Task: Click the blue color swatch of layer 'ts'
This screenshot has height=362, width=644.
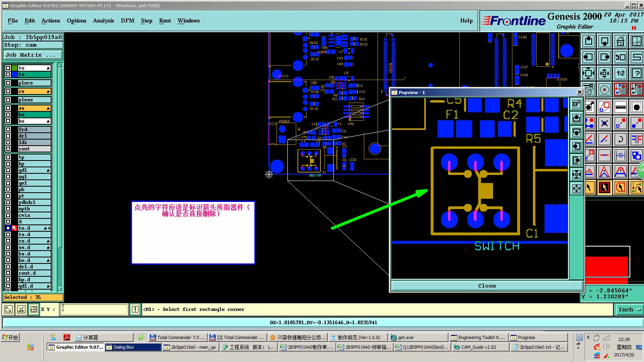Action: point(14,74)
